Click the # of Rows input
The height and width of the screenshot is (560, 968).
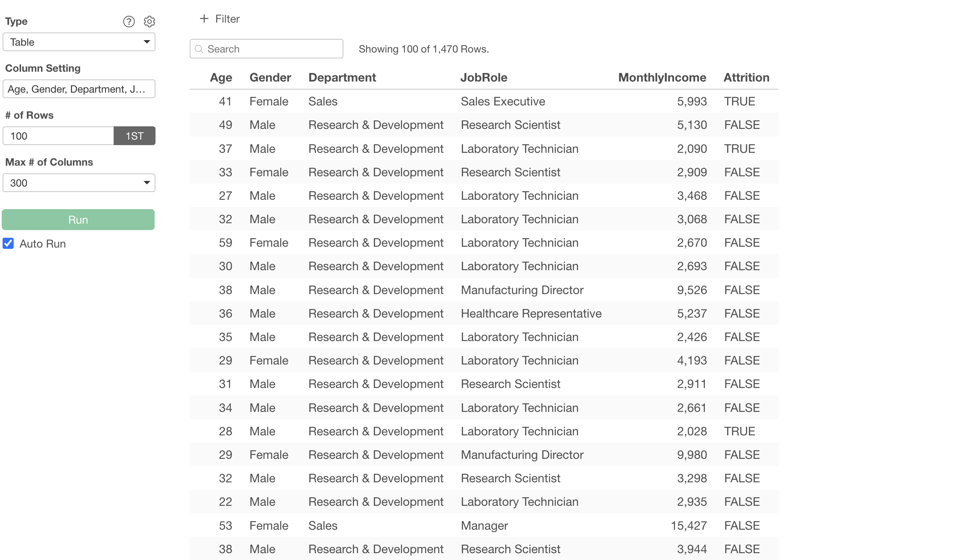[59, 136]
